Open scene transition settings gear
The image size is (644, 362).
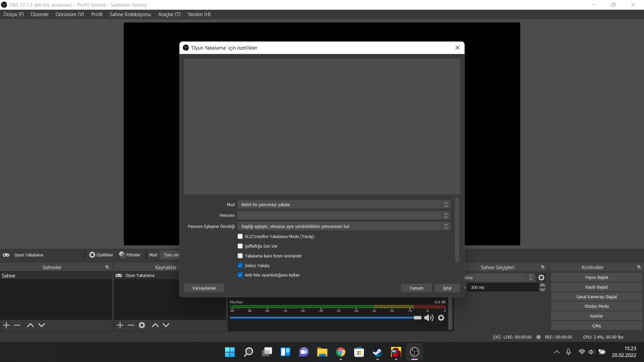point(541,278)
